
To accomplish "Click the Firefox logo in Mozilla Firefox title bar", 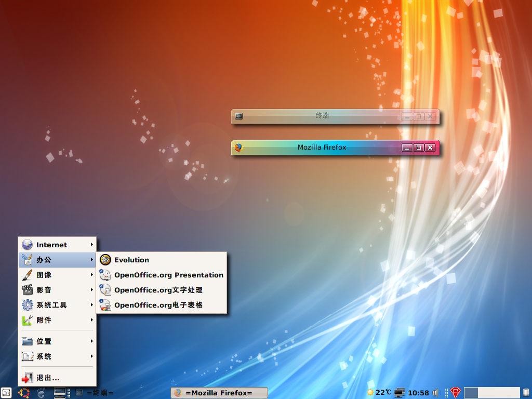I will 239,147.
